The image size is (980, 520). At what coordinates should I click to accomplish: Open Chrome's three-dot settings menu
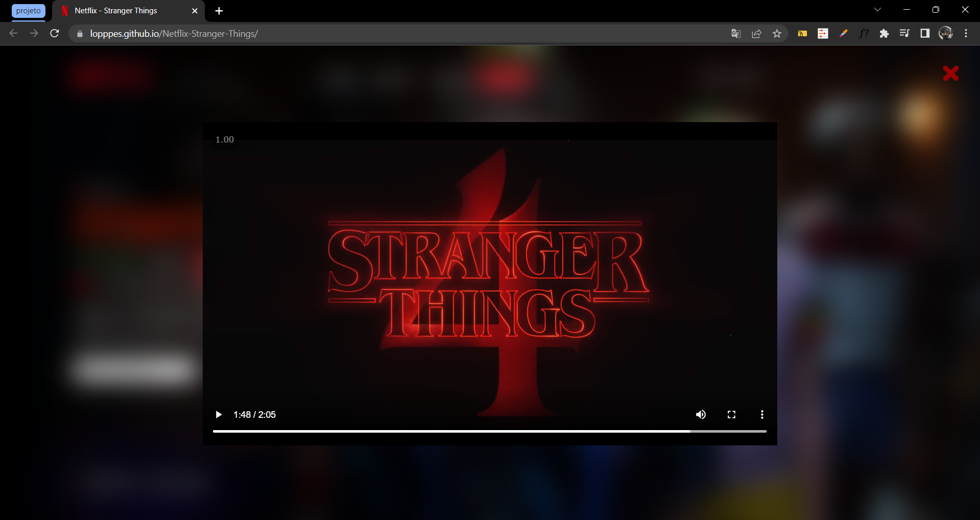[x=966, y=33]
